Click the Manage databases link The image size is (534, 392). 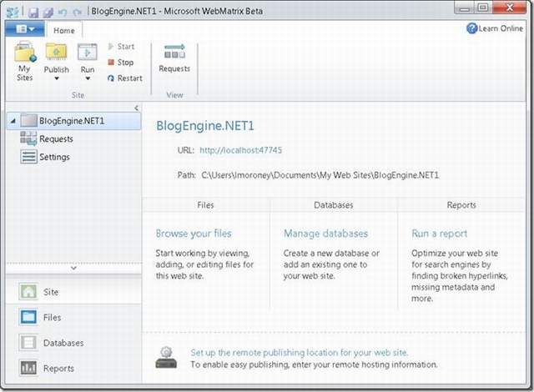(326, 234)
